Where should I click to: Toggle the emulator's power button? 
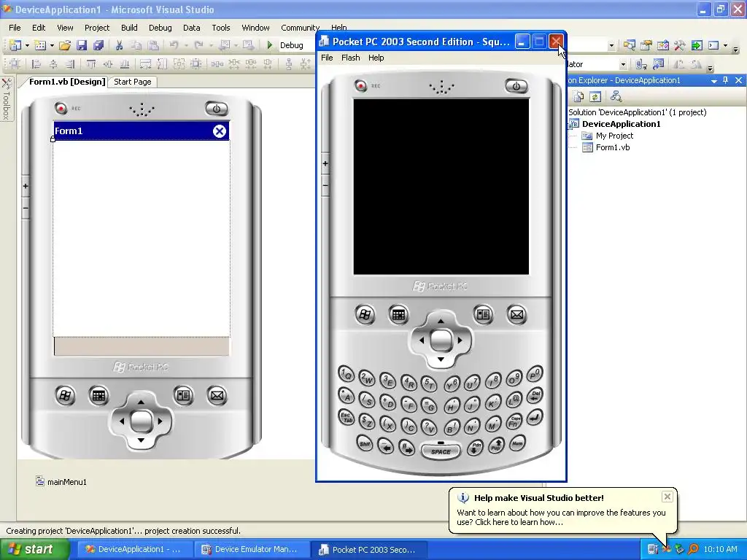516,86
